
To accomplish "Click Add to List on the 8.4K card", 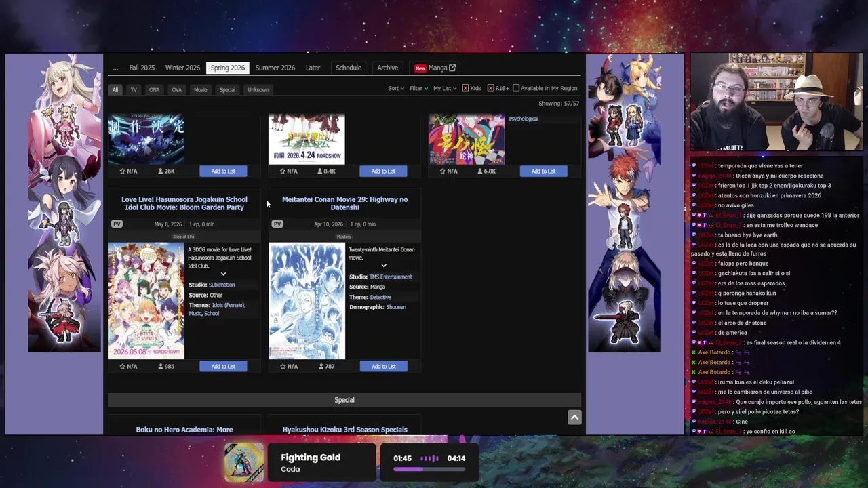I will click(x=383, y=171).
